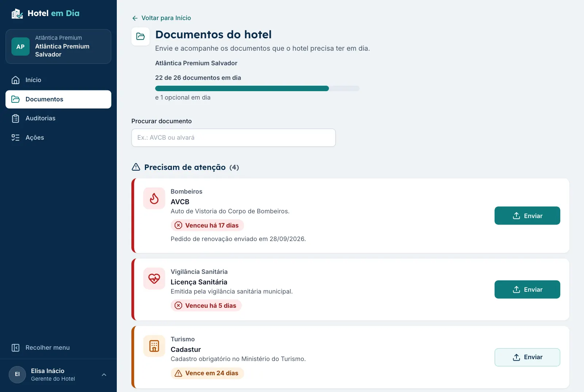Collapse the sidebar with Recolher menu
The width and height of the screenshot is (584, 392).
click(x=58, y=348)
